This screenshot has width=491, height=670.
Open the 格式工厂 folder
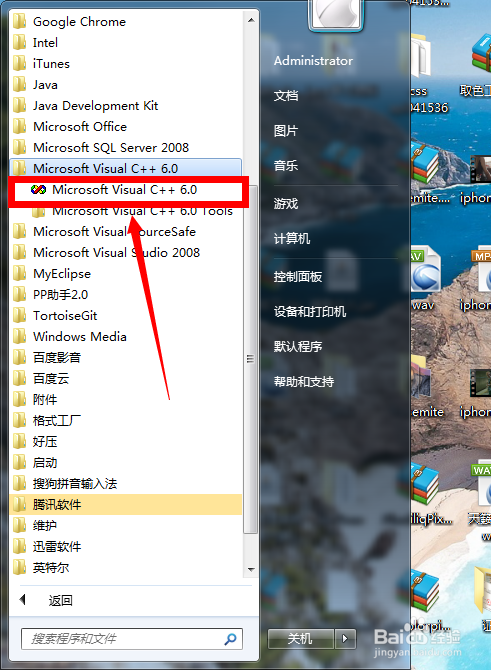(126, 420)
